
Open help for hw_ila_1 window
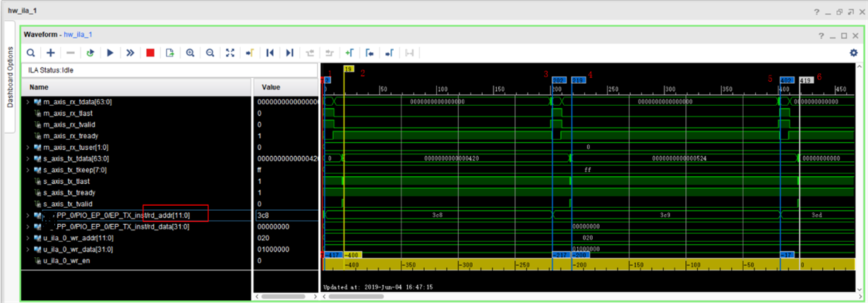[817, 12]
